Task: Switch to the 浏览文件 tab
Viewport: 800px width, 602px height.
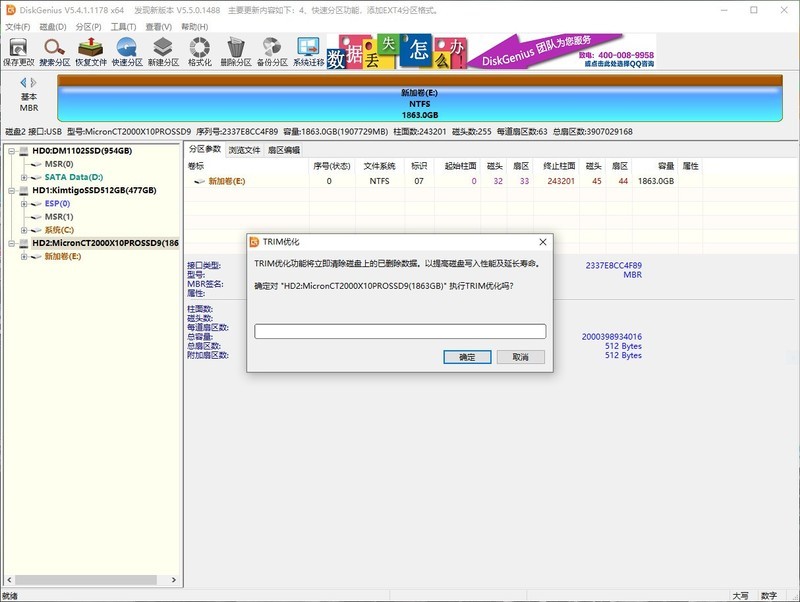Action: point(244,150)
